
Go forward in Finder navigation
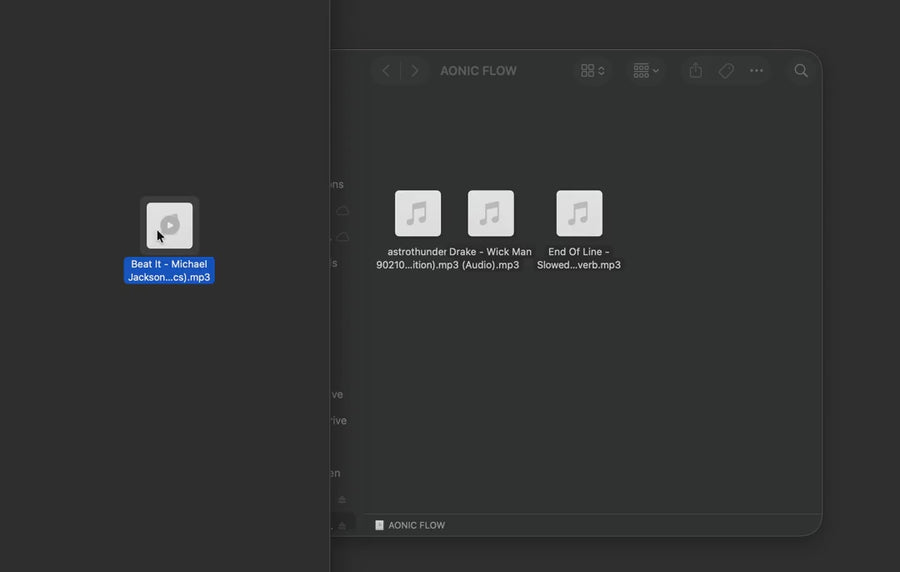coord(414,71)
